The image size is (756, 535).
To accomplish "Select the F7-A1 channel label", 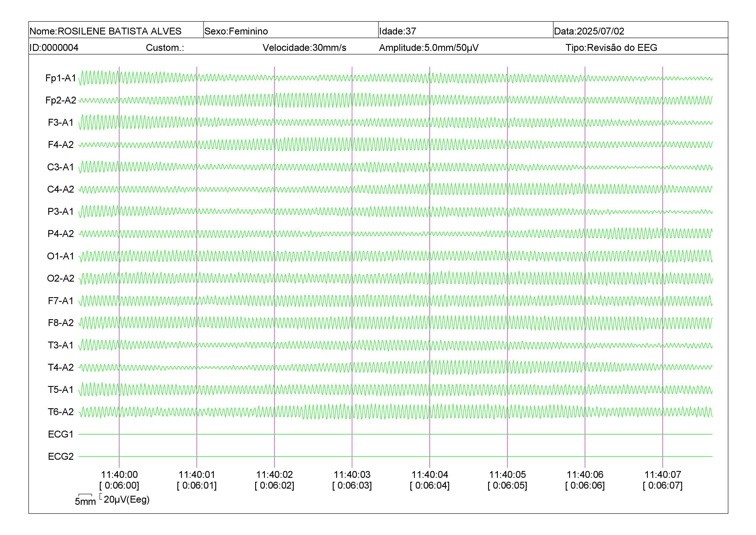I will pyautogui.click(x=61, y=300).
